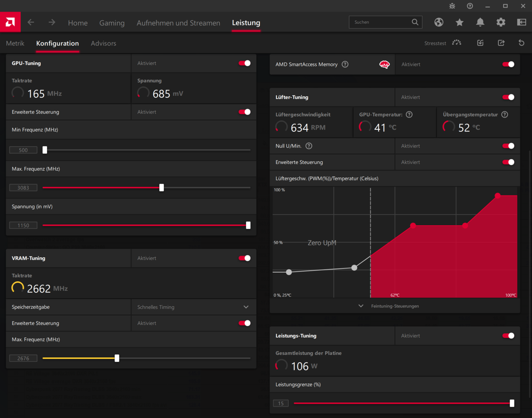Toggle Leistungs-Tuning switch
The width and height of the screenshot is (532, 418).
[508, 336]
